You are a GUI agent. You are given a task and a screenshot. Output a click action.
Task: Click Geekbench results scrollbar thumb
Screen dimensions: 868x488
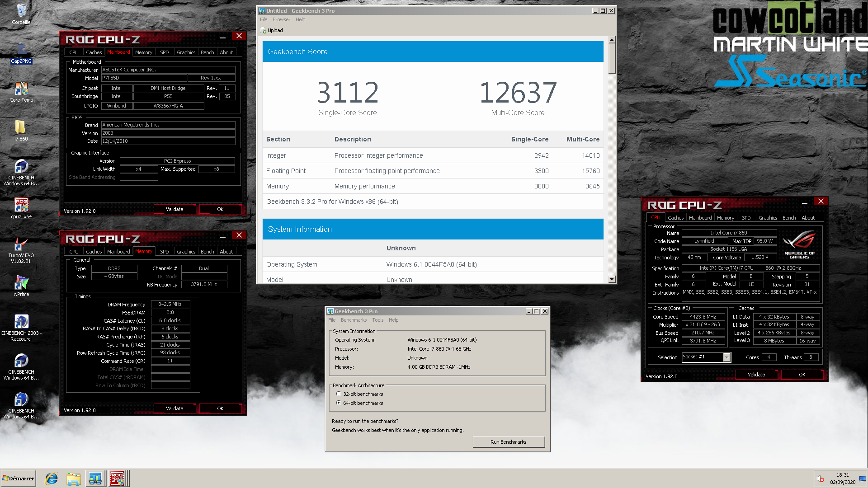(612, 59)
